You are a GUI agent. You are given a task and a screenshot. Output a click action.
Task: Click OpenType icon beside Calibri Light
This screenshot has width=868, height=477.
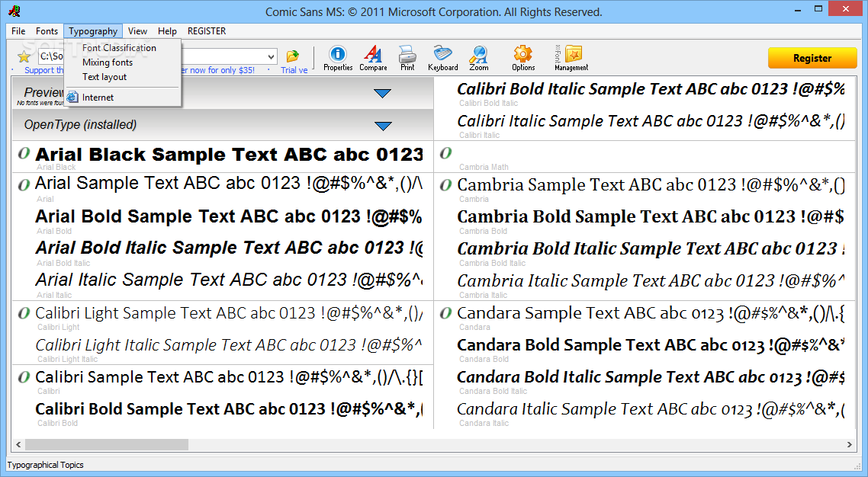23,313
